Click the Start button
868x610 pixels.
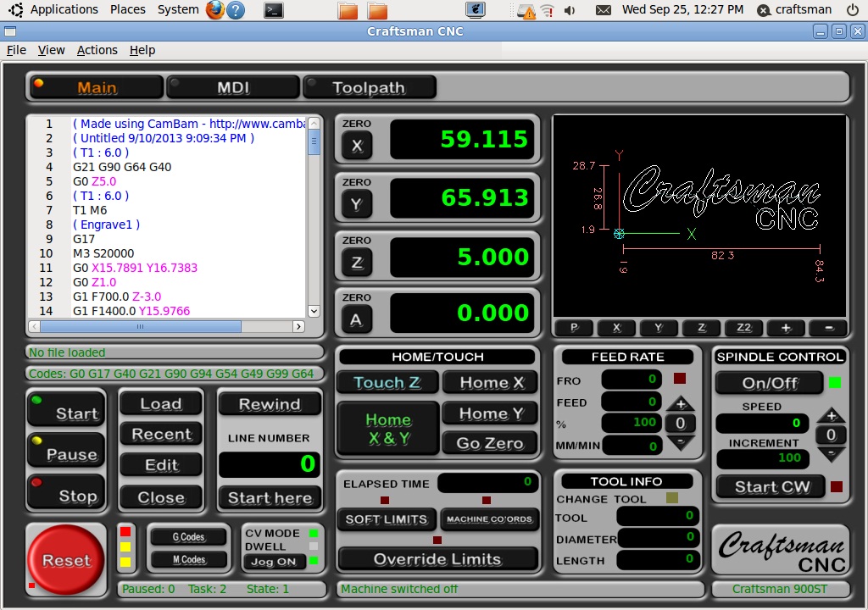coord(66,409)
